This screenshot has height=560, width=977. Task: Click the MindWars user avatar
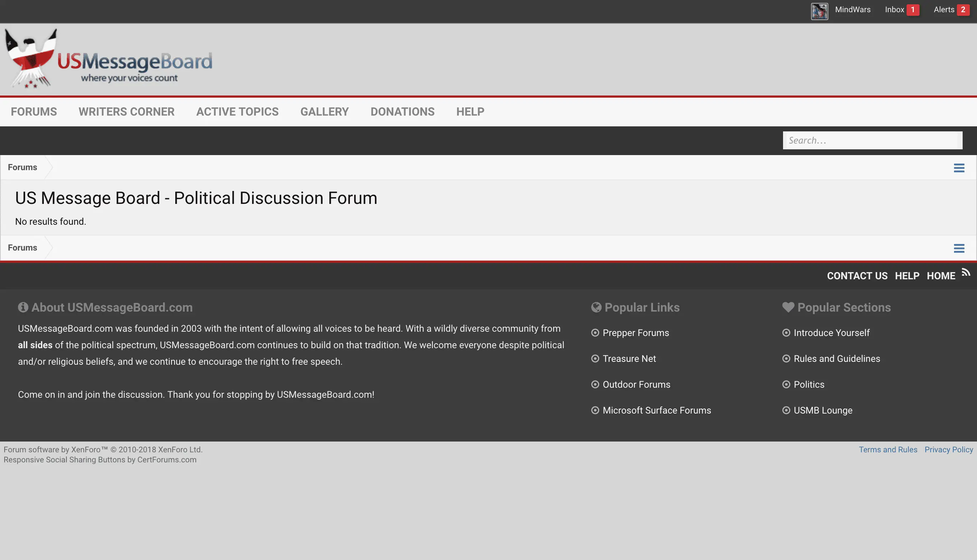tap(819, 11)
